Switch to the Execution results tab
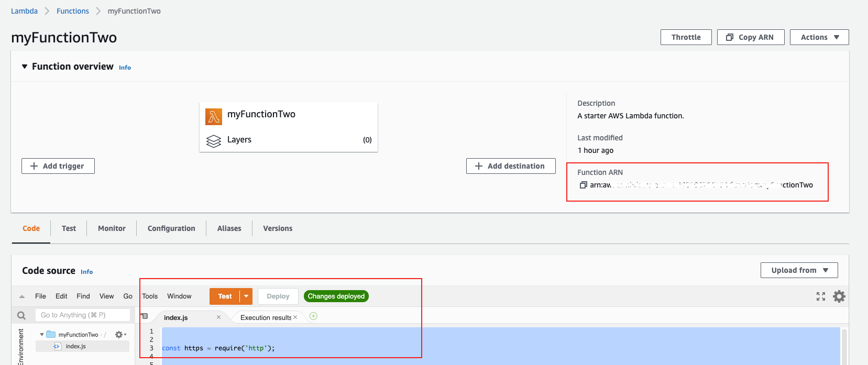 (x=266, y=318)
